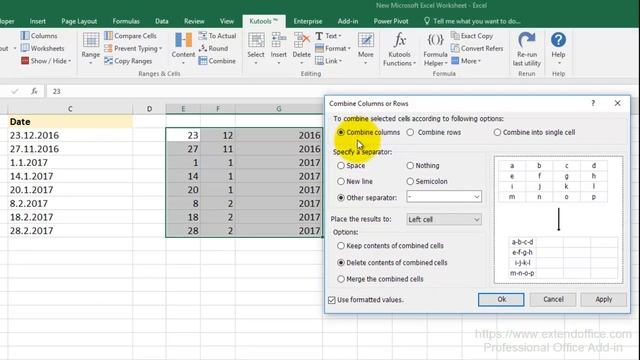Open the Kutools Select menu
The height and width of the screenshot is (360, 640).
[256, 48]
